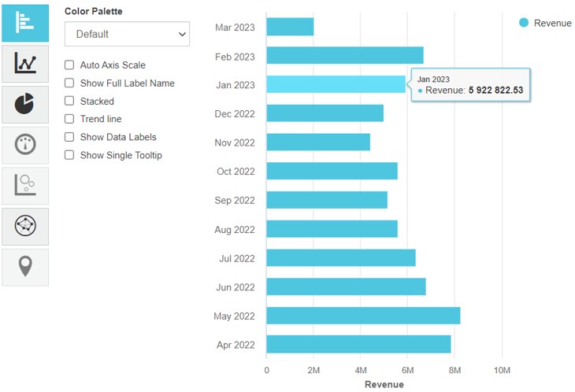Choose the pie chart type icon
This screenshot has height=392, width=575.
(25, 105)
